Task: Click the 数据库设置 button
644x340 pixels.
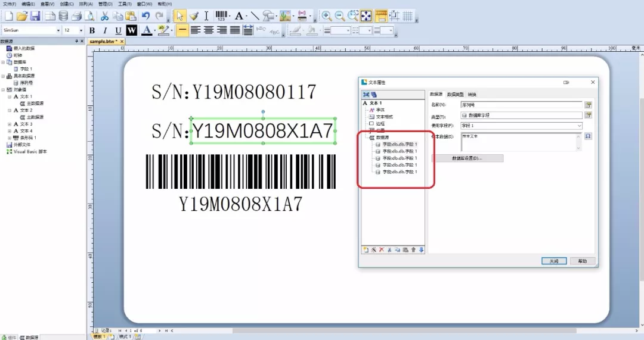Action: point(467,158)
